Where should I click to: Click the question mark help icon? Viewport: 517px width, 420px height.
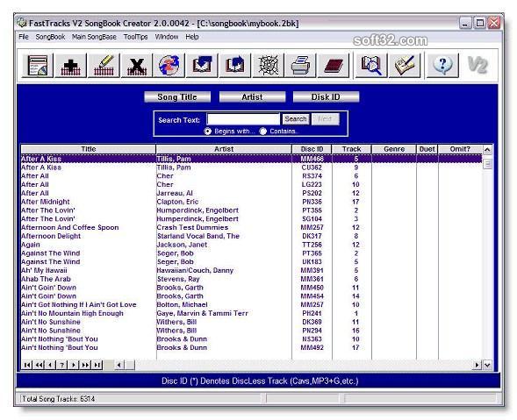point(442,65)
